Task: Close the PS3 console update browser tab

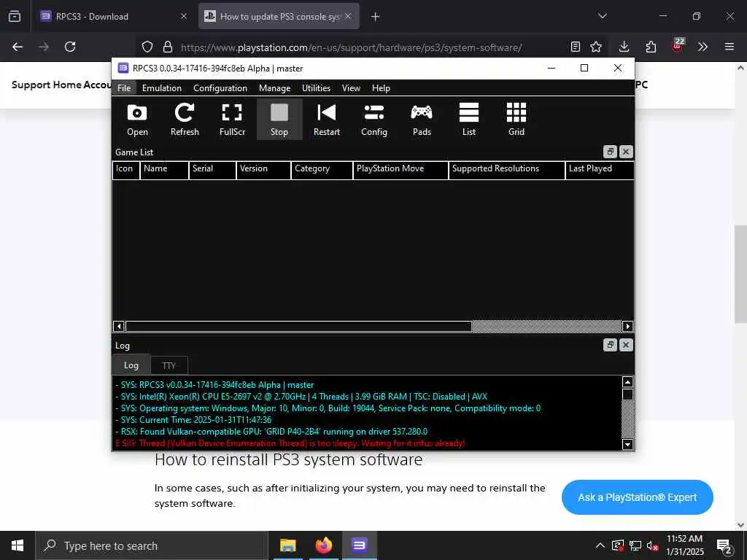Action: 348,16
